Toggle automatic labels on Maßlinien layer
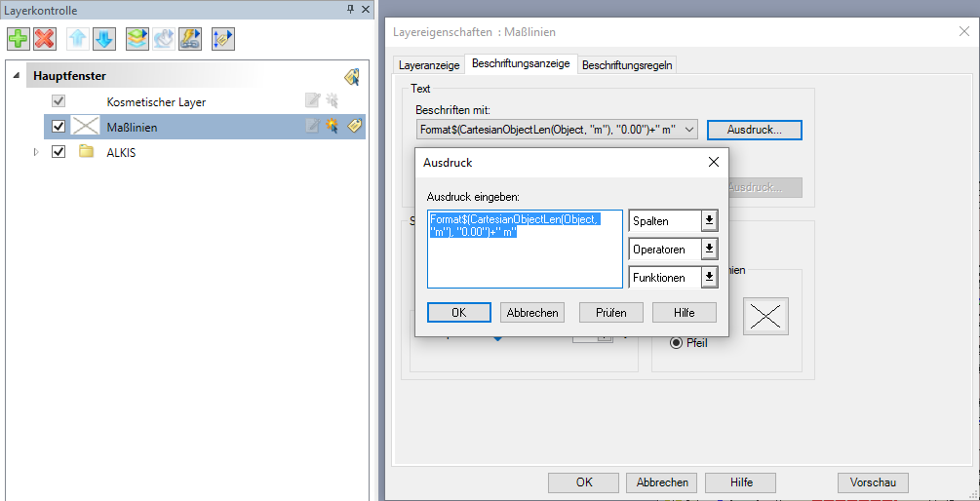Image resolution: width=980 pixels, height=501 pixels. coord(355,126)
